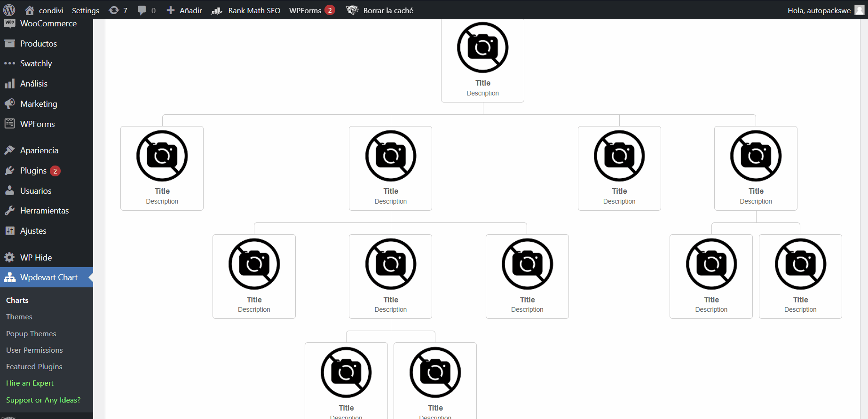Image resolution: width=868 pixels, height=419 pixels.
Task: Open the Apariencia sidebar menu
Action: [x=39, y=150]
